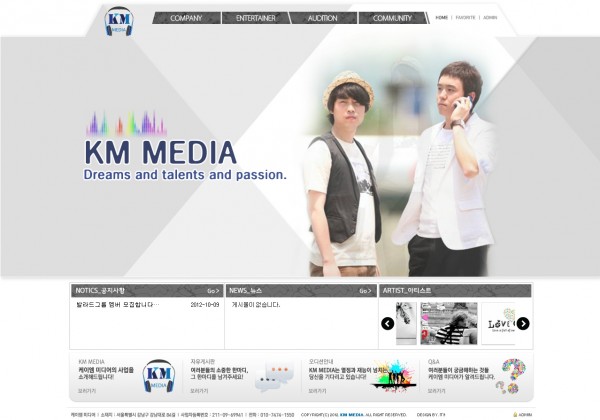
Task: Click the colorful question mark Q&A icon
Action: (x=513, y=377)
